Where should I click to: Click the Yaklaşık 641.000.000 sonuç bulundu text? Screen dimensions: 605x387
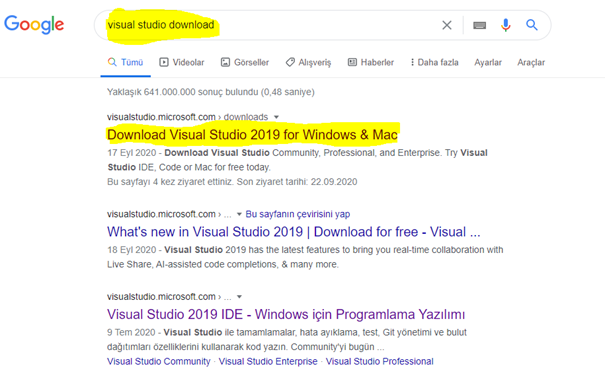[x=211, y=92]
